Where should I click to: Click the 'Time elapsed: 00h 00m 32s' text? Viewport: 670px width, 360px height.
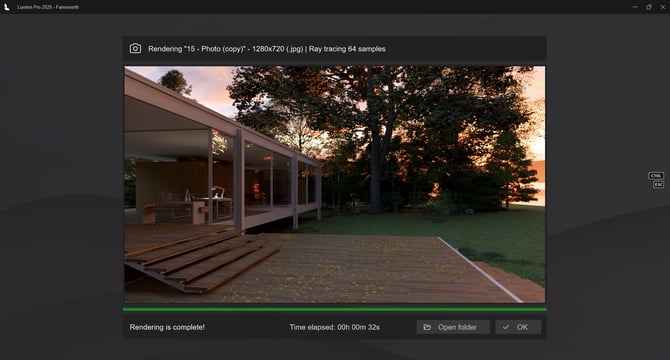pyautogui.click(x=335, y=327)
